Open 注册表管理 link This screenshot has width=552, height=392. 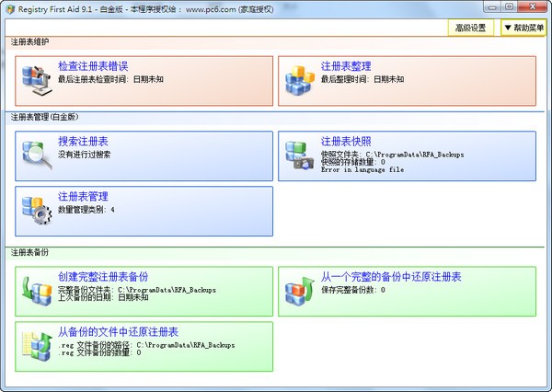(x=83, y=197)
